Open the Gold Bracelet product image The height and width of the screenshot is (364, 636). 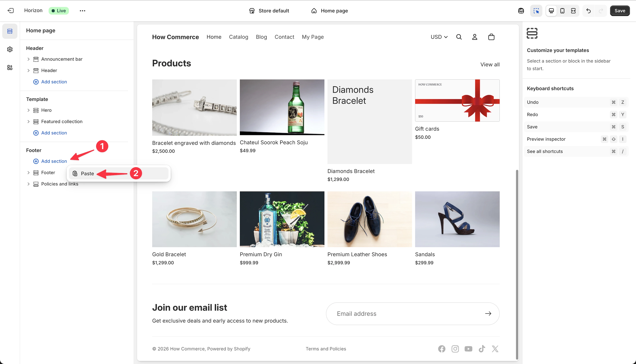pos(194,219)
